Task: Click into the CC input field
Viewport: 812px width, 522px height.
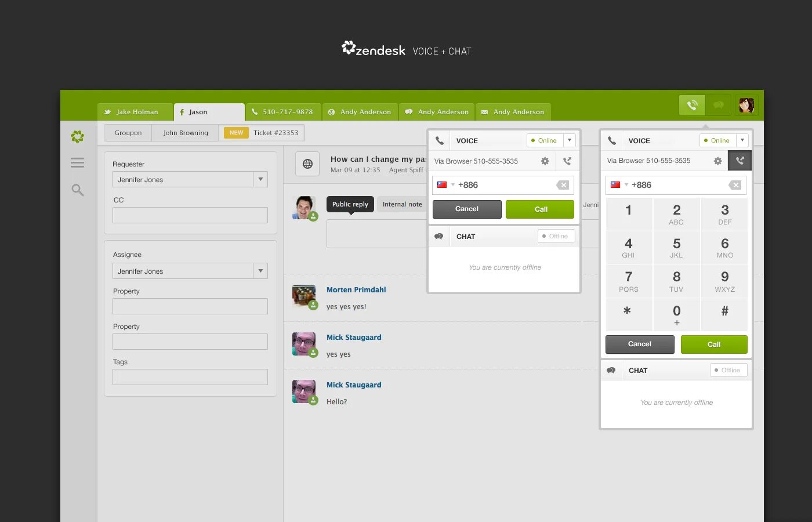Action: (190, 215)
